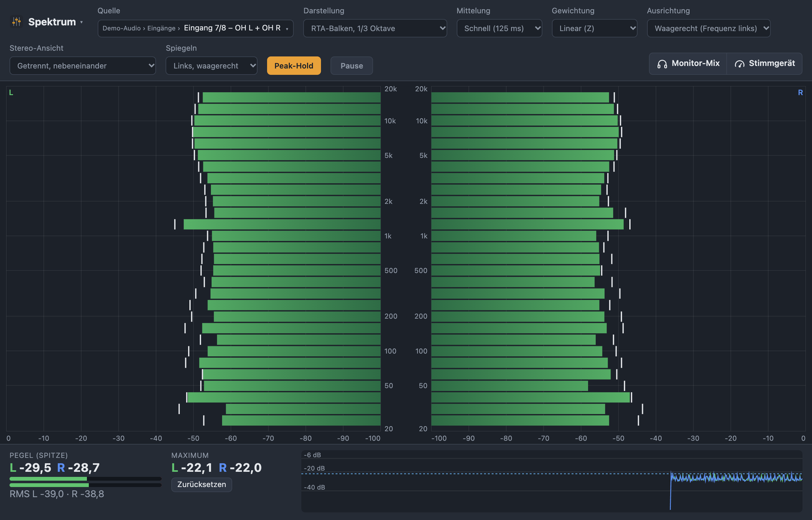Click the right spectrum 1k frequency label
812x520 pixels.
pyautogui.click(x=424, y=236)
